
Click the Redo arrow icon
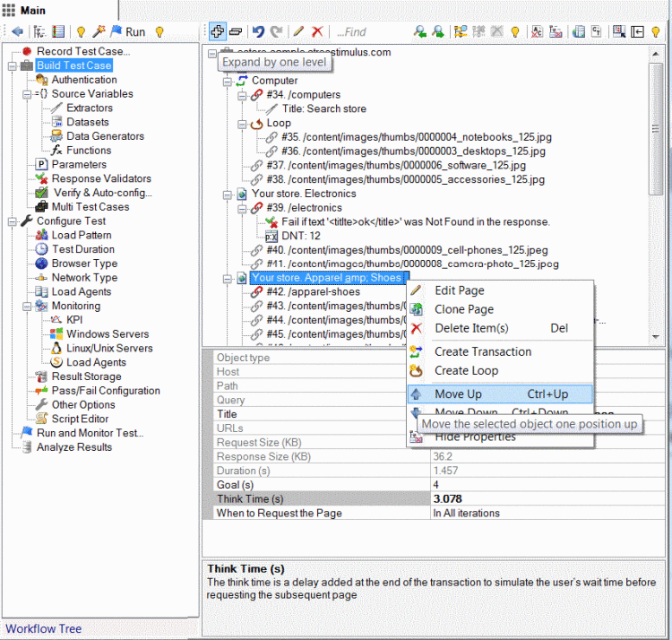[277, 31]
